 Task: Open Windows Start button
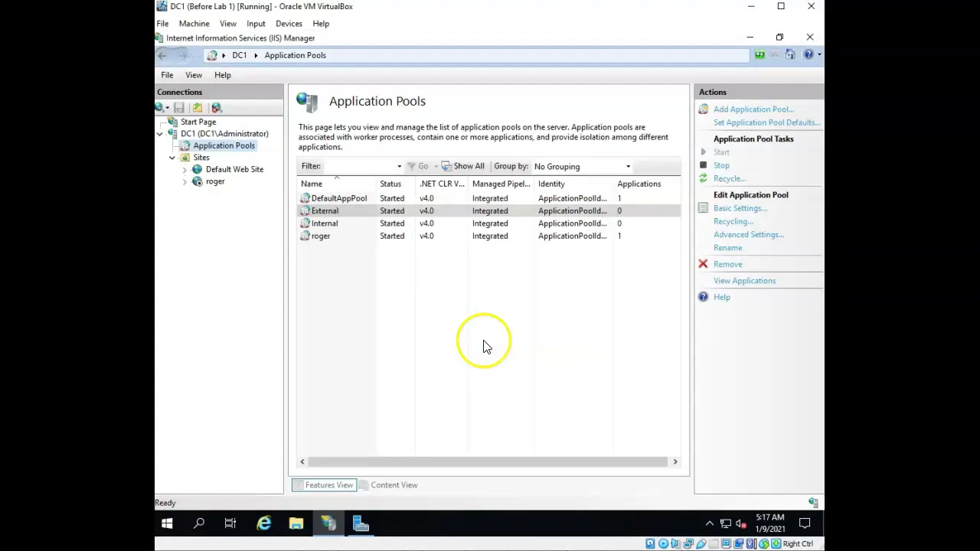click(167, 523)
